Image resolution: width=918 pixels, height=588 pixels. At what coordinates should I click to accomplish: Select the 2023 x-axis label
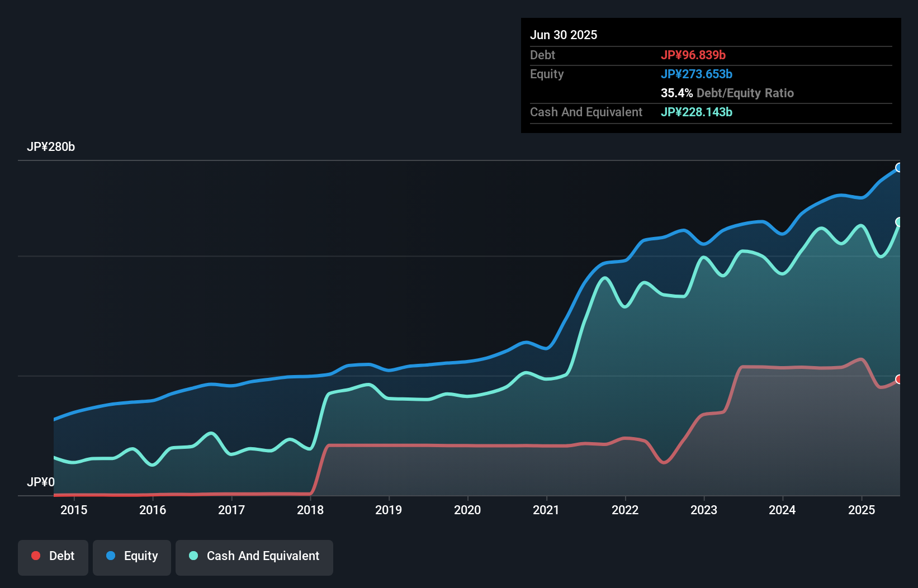[x=704, y=510]
